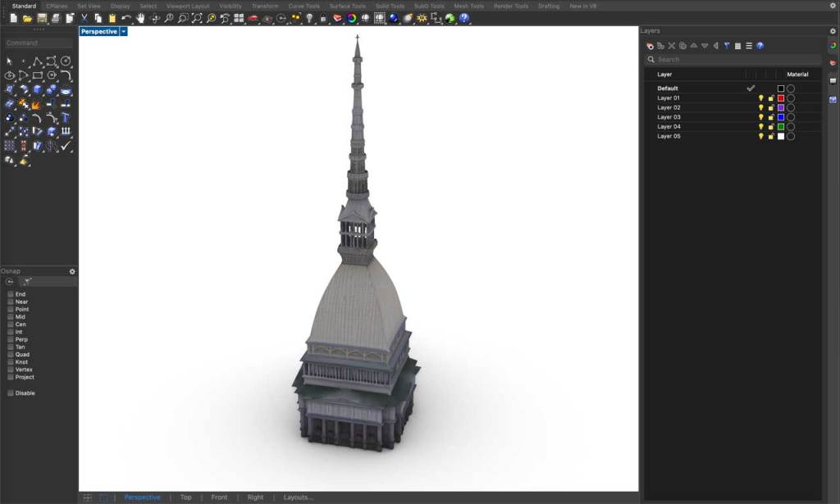Screen dimensions: 840x504
Task: Open the Layouts button at bottom
Action: tap(298, 497)
